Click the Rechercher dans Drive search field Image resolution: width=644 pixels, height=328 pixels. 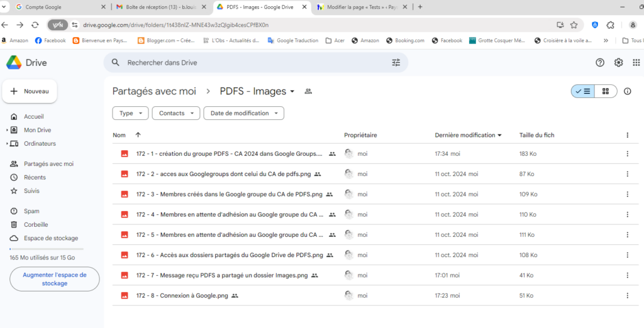click(x=252, y=63)
